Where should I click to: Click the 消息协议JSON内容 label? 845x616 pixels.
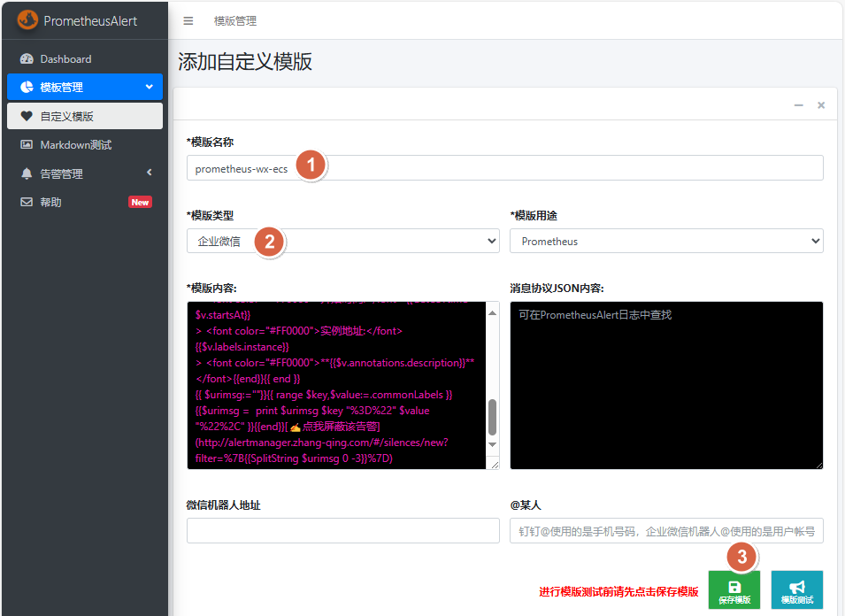[x=557, y=289]
